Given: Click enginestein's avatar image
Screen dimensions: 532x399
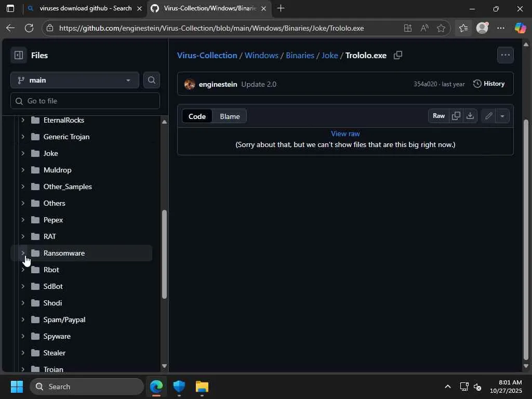Looking at the screenshot, I should (189, 84).
